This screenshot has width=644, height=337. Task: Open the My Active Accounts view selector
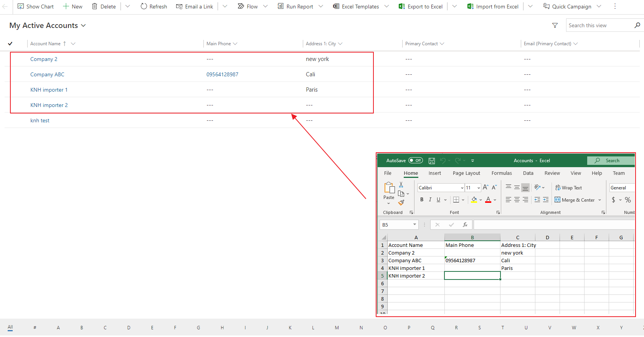[48, 25]
